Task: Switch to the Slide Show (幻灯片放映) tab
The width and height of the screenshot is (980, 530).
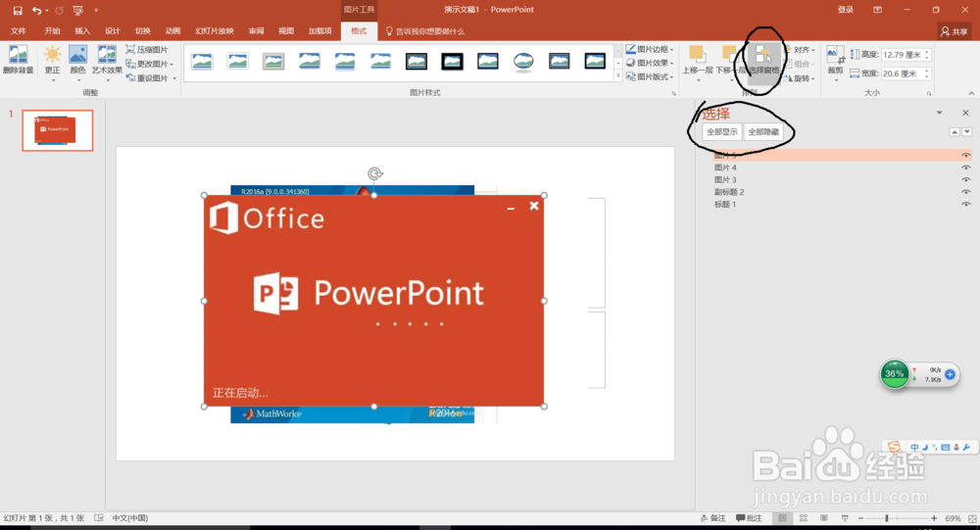Action: pyautogui.click(x=215, y=30)
